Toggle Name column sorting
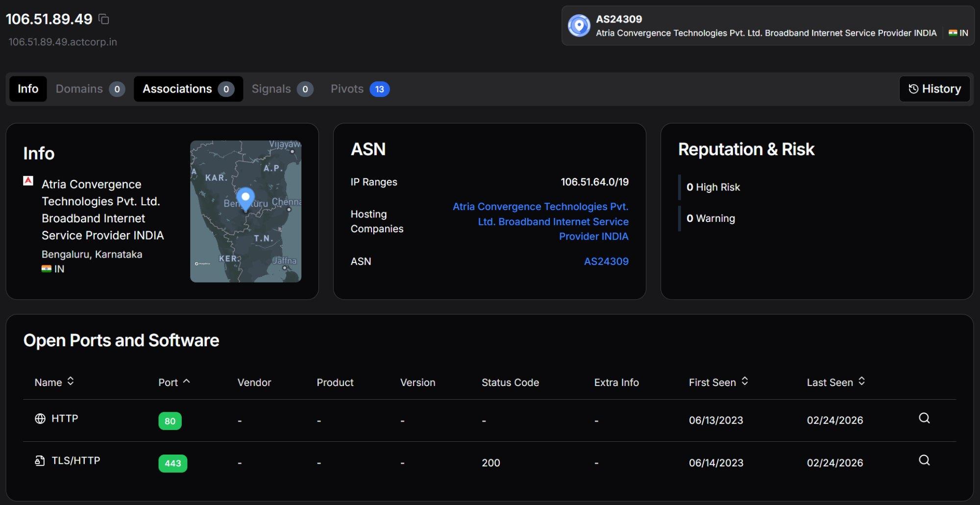The height and width of the screenshot is (505, 980). tap(71, 382)
